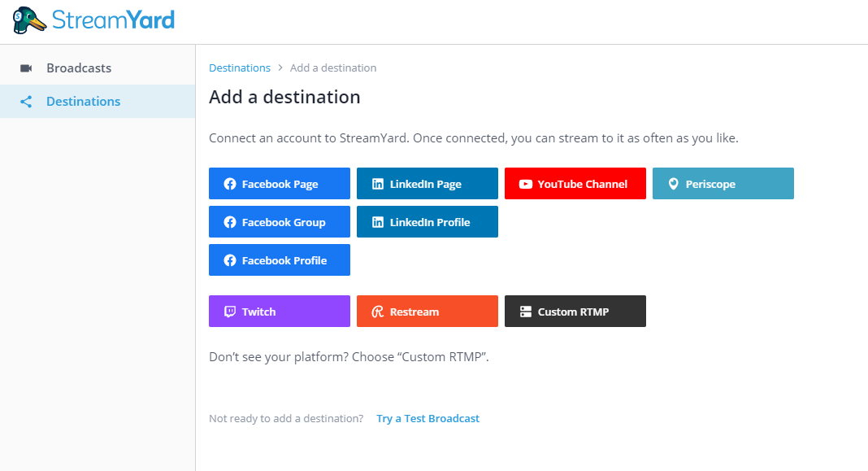Click the Twitch logo icon
This screenshot has width=868, height=471.
tap(230, 312)
